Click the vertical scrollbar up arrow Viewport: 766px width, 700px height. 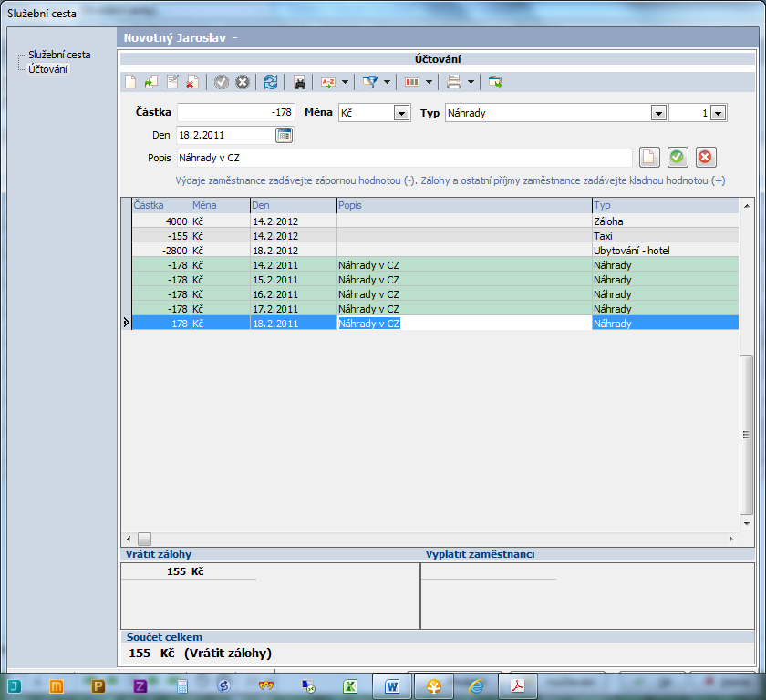(747, 206)
